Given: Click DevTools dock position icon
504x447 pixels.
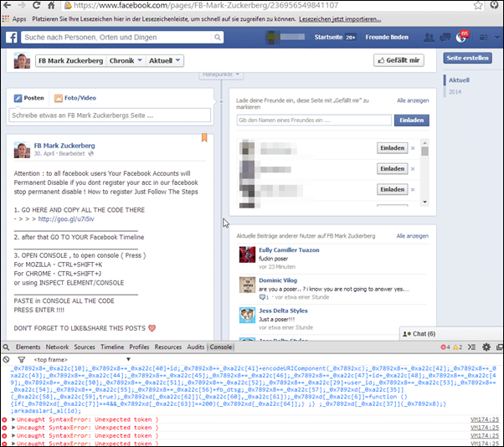Looking at the screenshot, I should 500,347.
